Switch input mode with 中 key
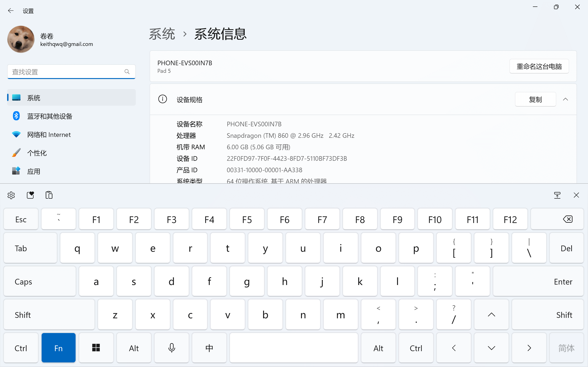The height and width of the screenshot is (367, 588). (x=209, y=348)
